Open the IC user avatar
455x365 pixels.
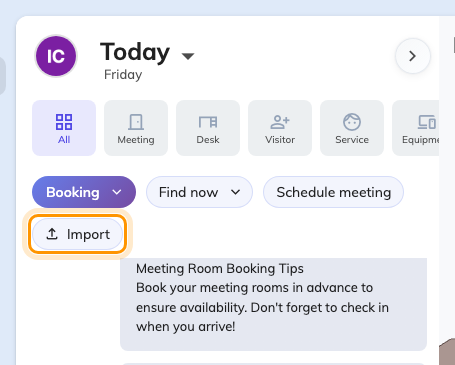tap(56, 56)
